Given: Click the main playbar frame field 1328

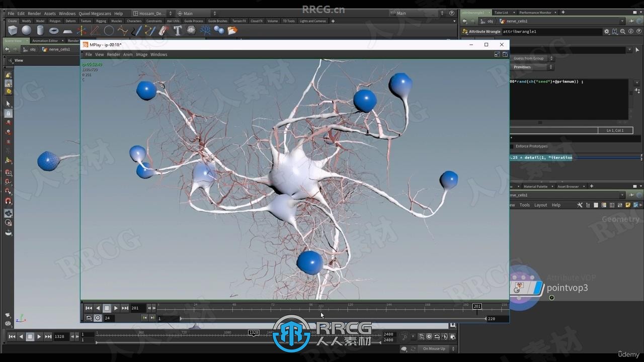Looking at the screenshot, I should tap(61, 336).
